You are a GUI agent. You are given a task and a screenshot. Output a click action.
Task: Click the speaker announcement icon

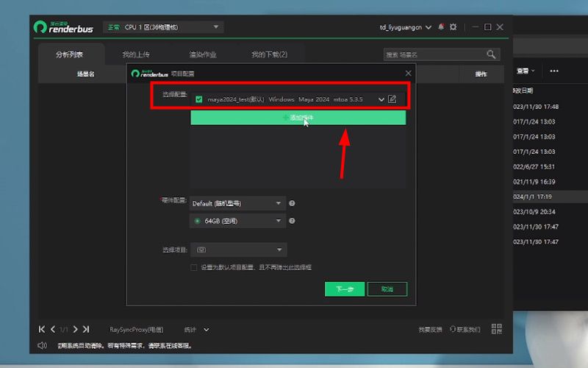pyautogui.click(x=42, y=345)
